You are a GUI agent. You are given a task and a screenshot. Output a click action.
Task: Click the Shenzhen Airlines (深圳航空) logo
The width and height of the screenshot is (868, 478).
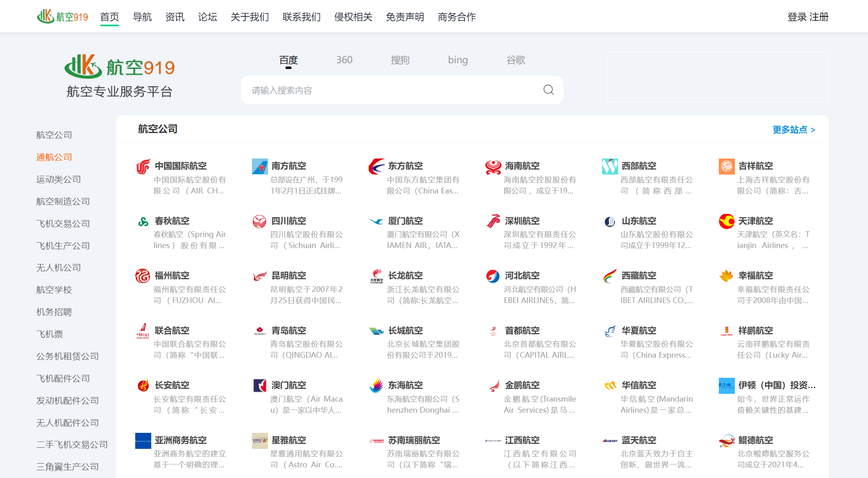(493, 221)
